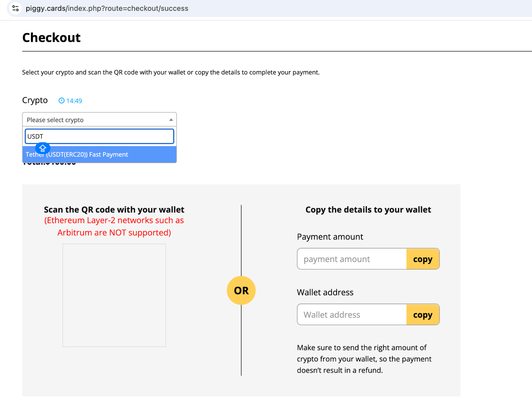Viewport: 532px width, 402px height.
Task: Click the 14:49 countdown timer text
Action: pos(74,101)
